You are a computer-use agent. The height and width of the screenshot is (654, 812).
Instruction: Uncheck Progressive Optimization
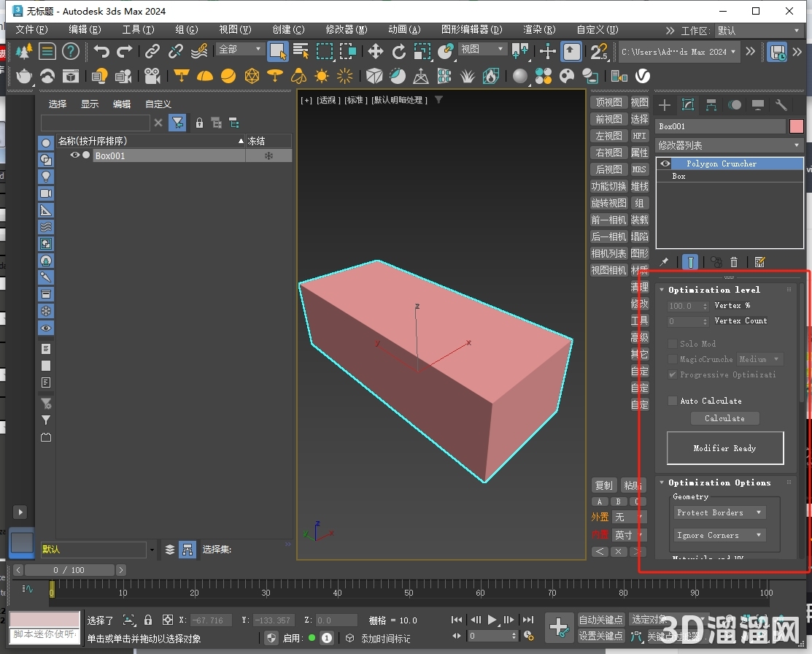point(672,374)
